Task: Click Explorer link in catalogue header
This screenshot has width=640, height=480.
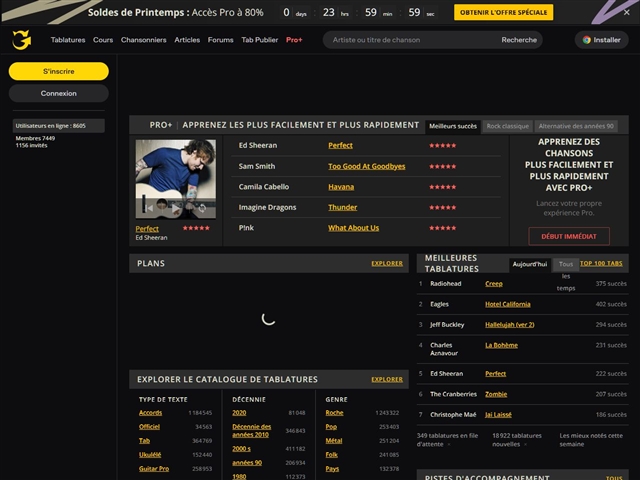Action: [x=387, y=379]
